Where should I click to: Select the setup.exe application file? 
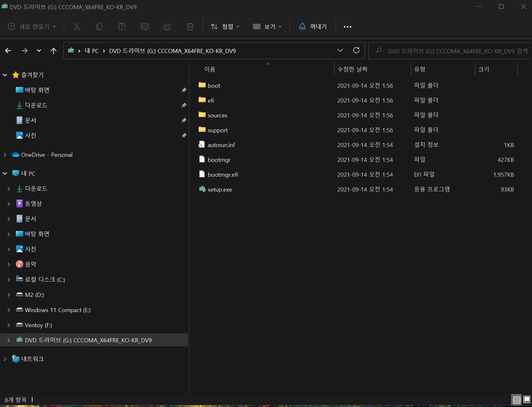point(220,189)
